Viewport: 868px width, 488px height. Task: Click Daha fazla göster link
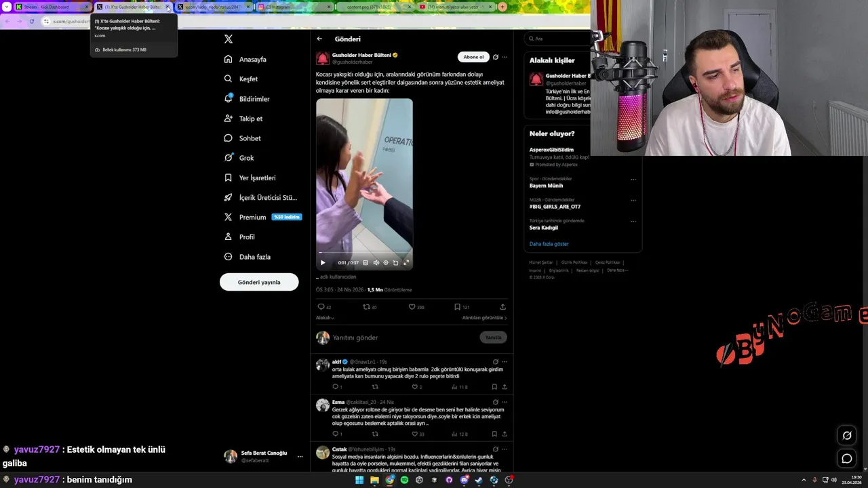pos(549,244)
